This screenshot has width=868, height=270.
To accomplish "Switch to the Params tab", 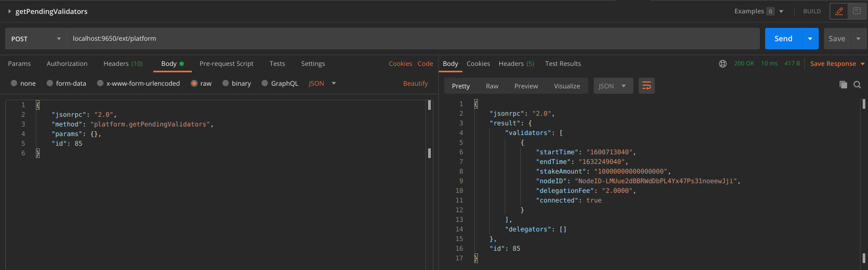I will pyautogui.click(x=19, y=64).
